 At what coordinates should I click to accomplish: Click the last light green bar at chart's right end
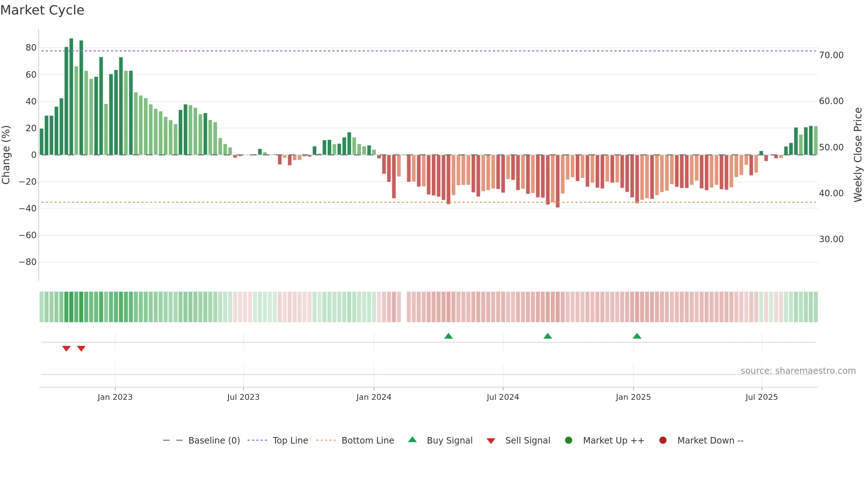click(x=816, y=140)
